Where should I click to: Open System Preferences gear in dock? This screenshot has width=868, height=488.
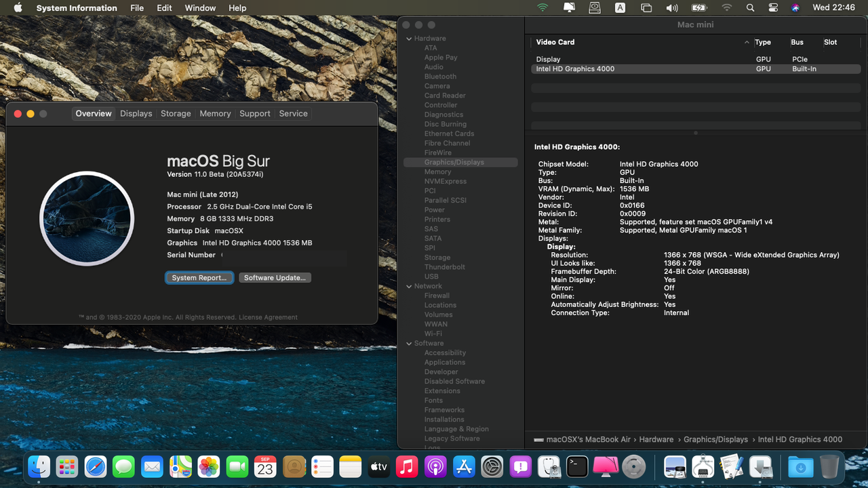[x=492, y=466]
